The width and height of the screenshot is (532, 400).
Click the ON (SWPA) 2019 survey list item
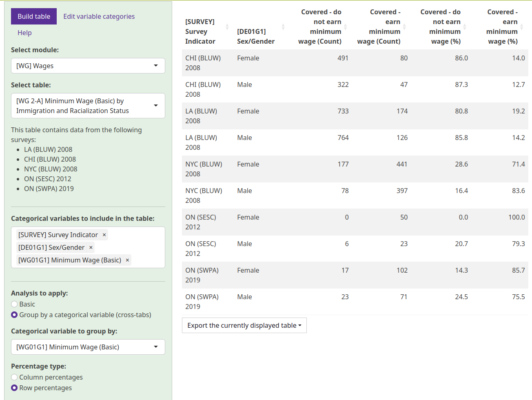pos(49,189)
